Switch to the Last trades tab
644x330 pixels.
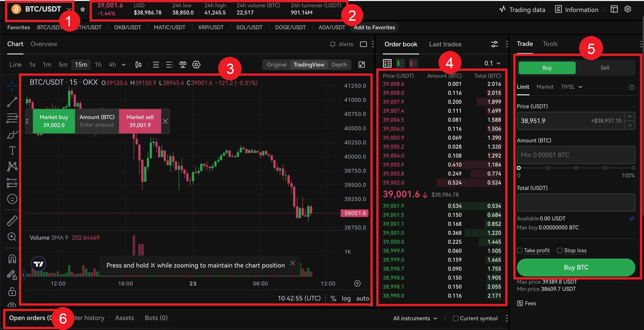click(445, 44)
